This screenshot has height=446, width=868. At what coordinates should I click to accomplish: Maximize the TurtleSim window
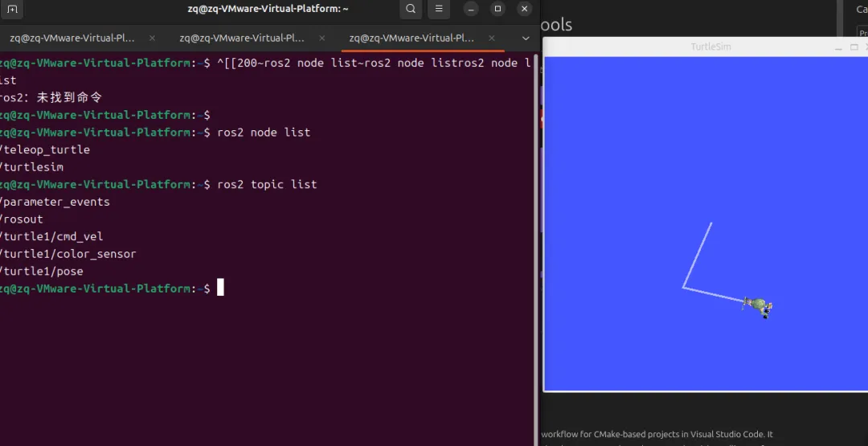pos(854,47)
